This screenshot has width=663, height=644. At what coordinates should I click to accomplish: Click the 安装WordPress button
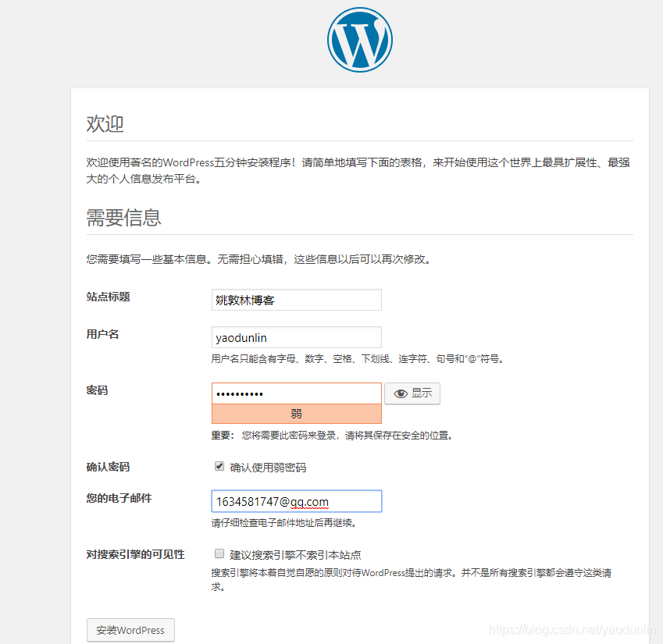(130, 630)
